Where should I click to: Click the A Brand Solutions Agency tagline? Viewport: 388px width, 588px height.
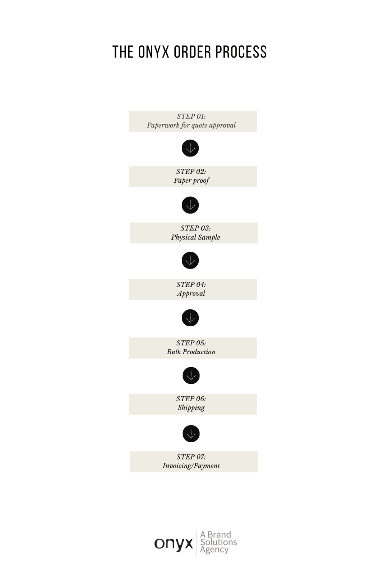point(218,542)
